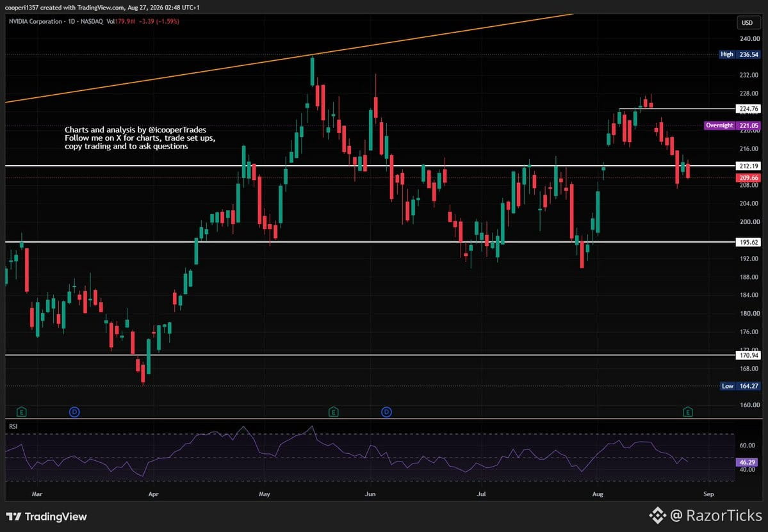Click the RSI 60.00 scale value
The image size is (768, 532).
click(x=747, y=446)
